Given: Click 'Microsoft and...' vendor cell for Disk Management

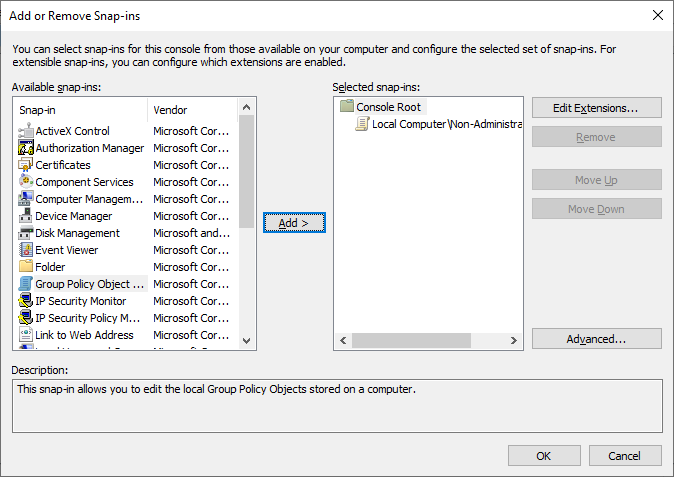Looking at the screenshot, I should 192,233.
